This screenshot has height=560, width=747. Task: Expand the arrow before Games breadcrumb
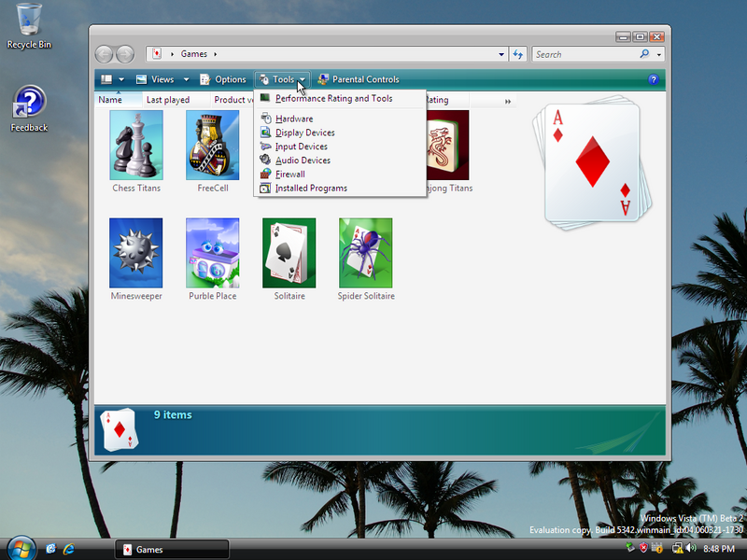tap(172, 54)
